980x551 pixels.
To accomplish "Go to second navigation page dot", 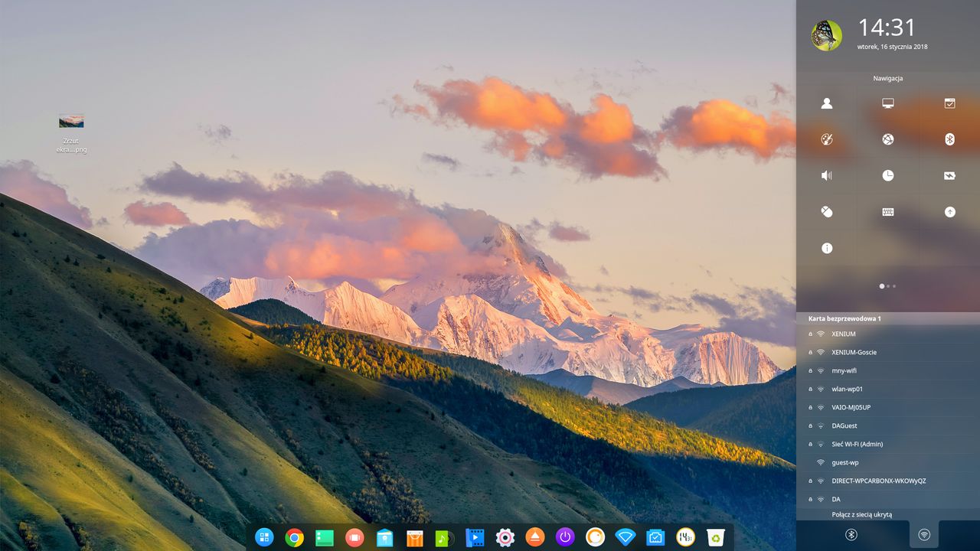I will pos(888,286).
